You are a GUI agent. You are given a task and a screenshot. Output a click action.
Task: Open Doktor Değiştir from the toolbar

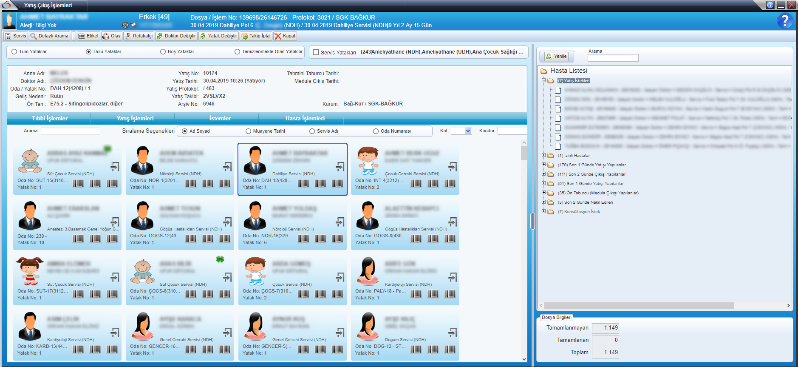[176, 36]
